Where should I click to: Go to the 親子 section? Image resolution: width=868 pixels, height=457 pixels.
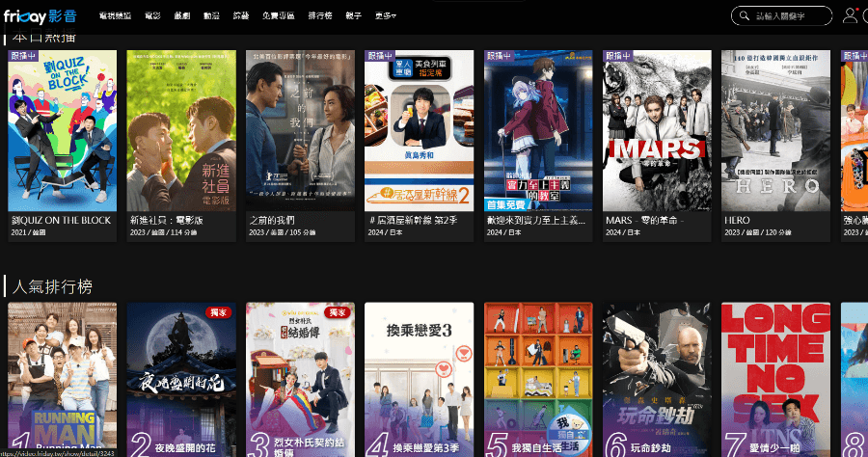click(x=353, y=16)
